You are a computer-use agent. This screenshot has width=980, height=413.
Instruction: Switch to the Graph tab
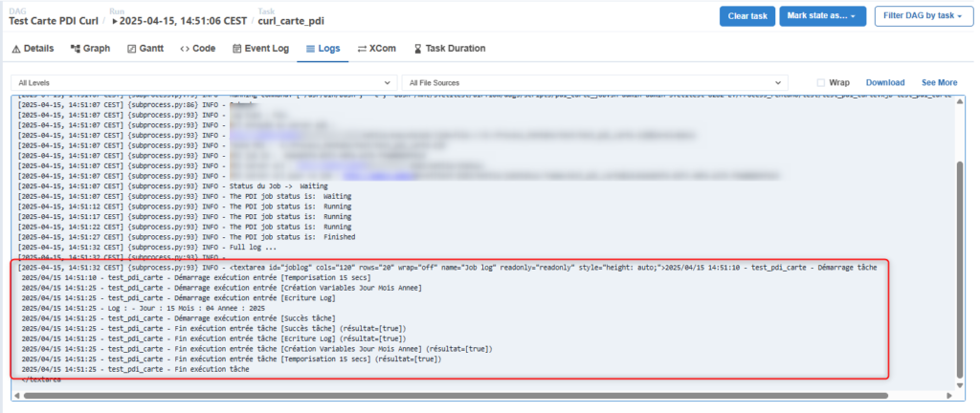click(x=90, y=49)
